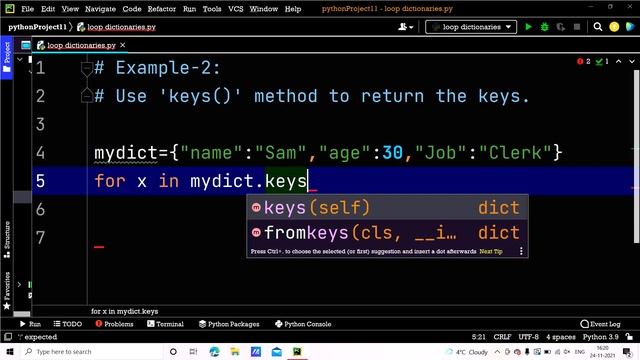Viewport: 640px width, 360px height.
Task: Open the Event Log
Action: click(600, 324)
